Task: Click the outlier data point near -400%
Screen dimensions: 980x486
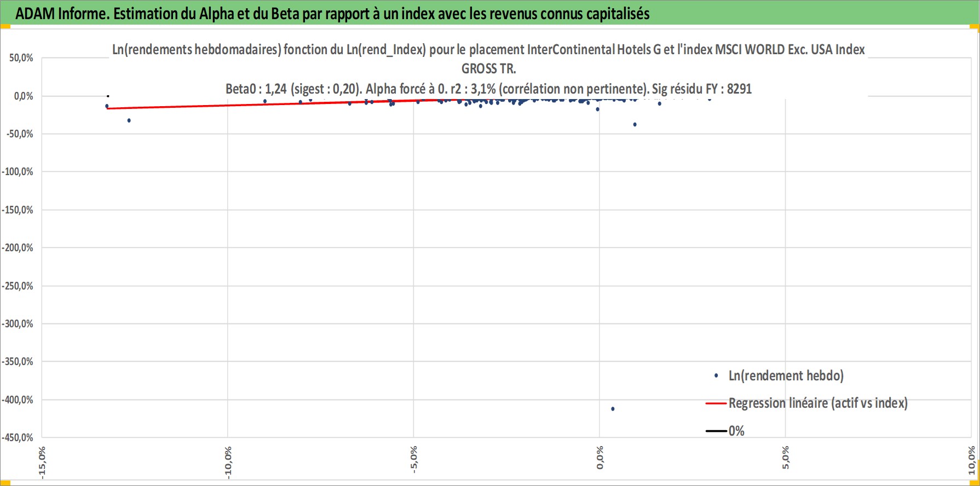Action: 613,409
